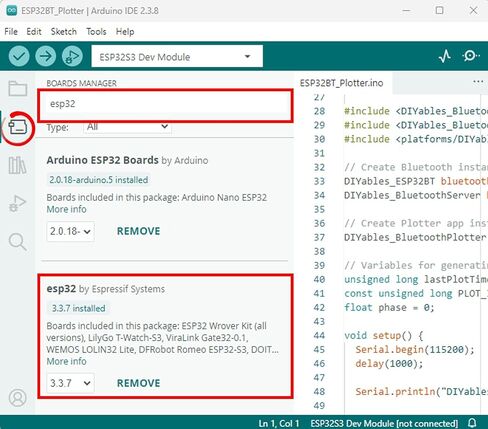The height and width of the screenshot is (429, 488).
Task: Click ESP32S3 Dev Module [not connected] status
Action: click(x=384, y=423)
